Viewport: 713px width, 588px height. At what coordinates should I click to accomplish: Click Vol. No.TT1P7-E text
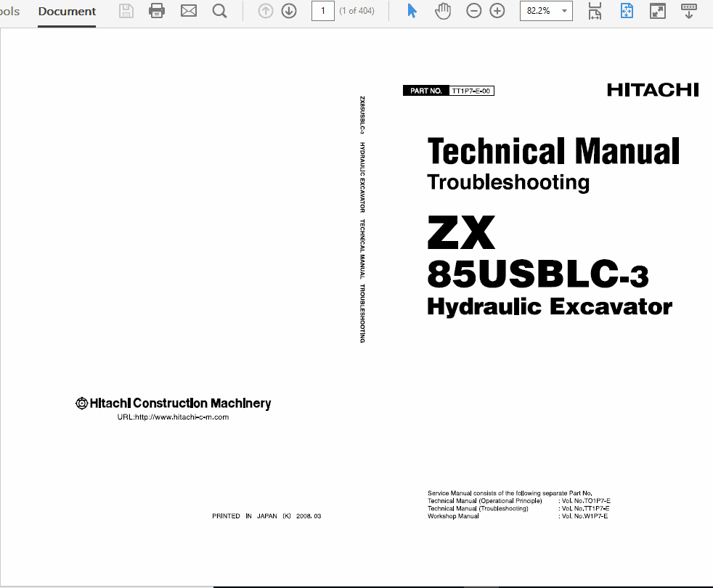[x=585, y=508]
